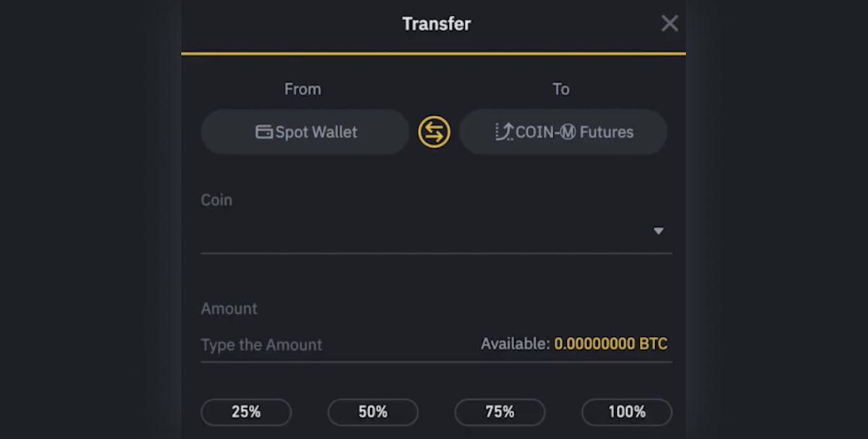868x439 pixels.
Task: Select the 100% amount option
Action: tap(627, 412)
